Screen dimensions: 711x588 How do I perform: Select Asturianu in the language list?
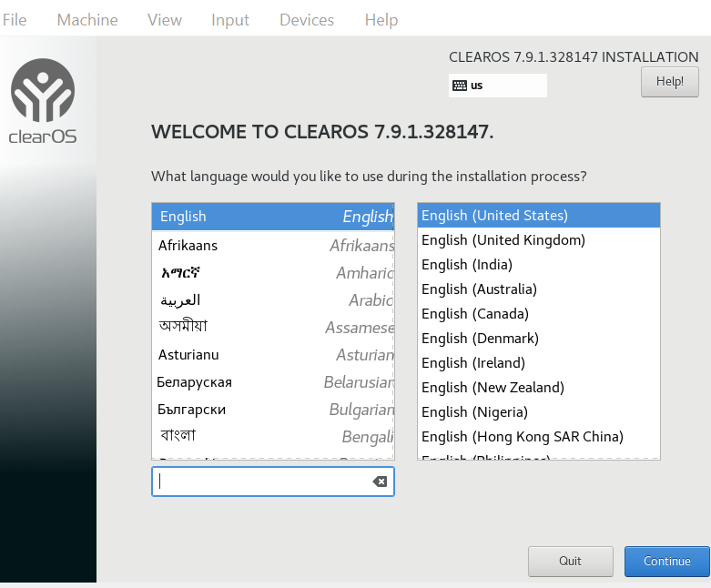click(273, 354)
